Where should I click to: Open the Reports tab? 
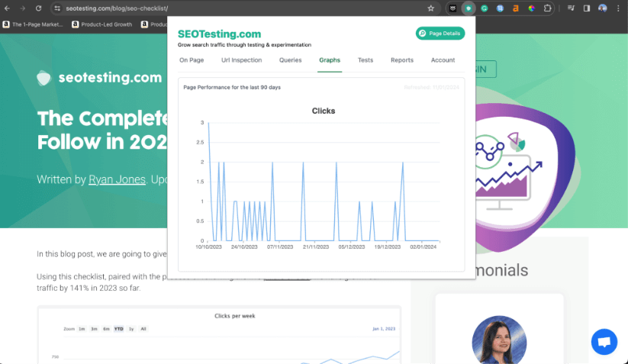pyautogui.click(x=401, y=60)
